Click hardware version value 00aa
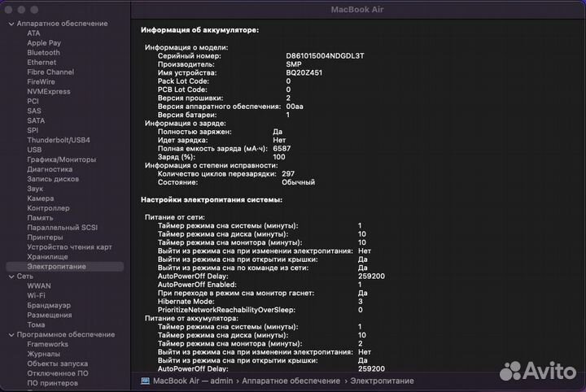586x392 pixels. [295, 107]
